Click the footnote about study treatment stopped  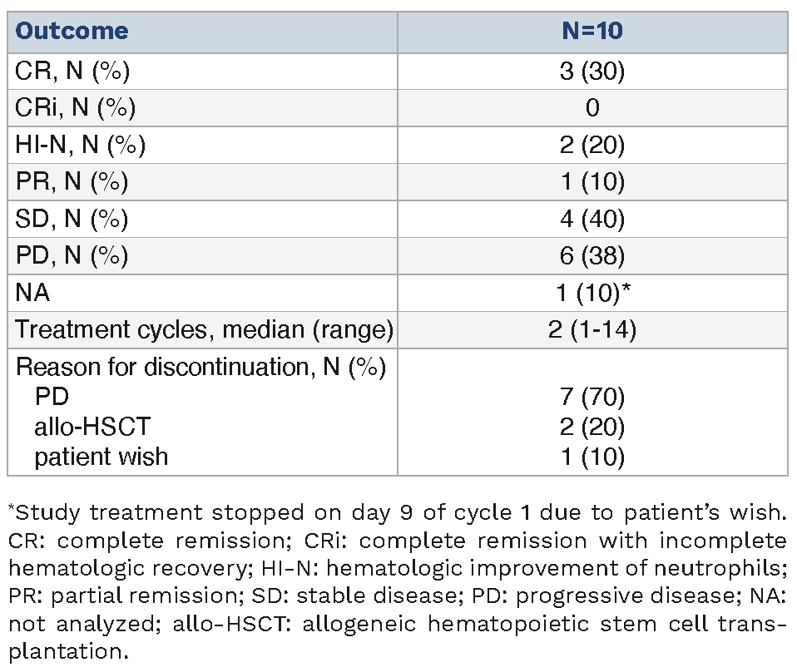pos(399,513)
